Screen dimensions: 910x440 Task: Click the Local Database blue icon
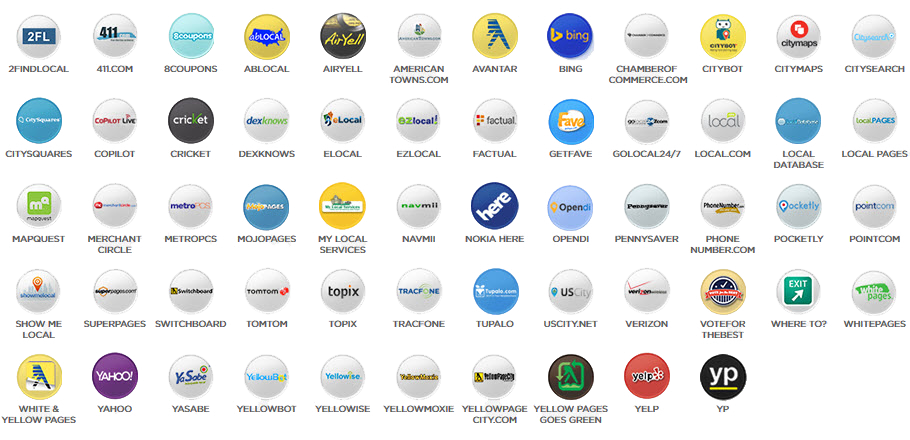point(799,121)
